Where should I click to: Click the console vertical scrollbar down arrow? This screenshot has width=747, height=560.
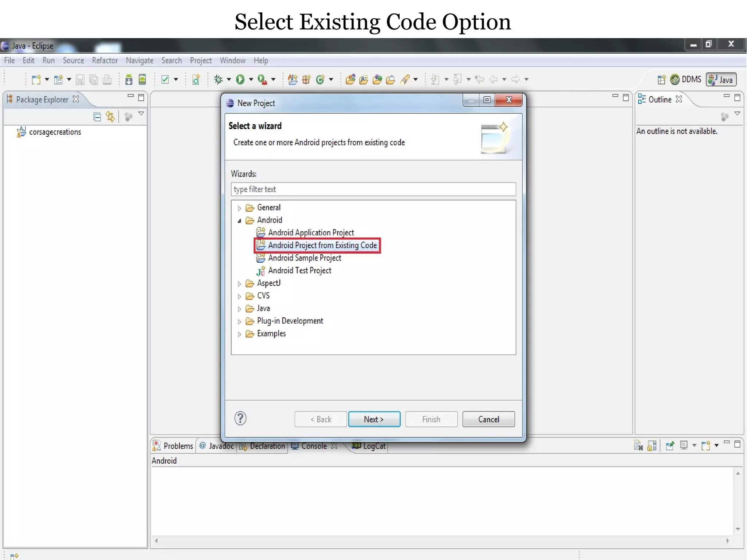(x=738, y=529)
